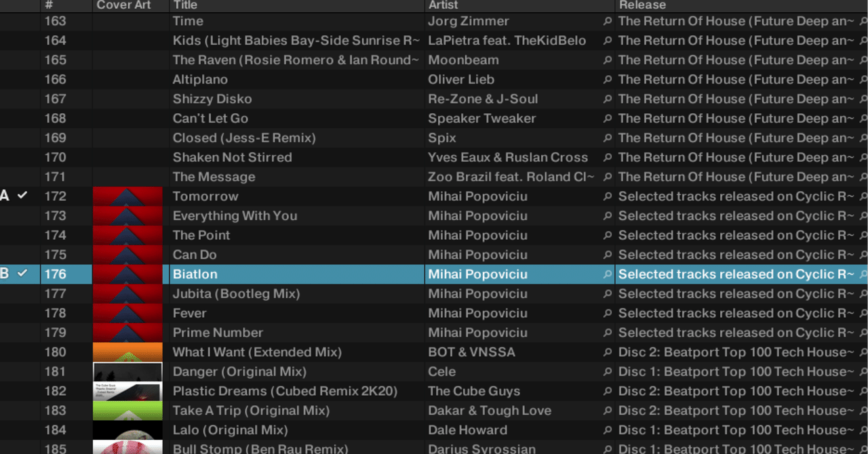
Task: Click the search icon next to artist BOT & VNSSA
Action: click(x=608, y=352)
